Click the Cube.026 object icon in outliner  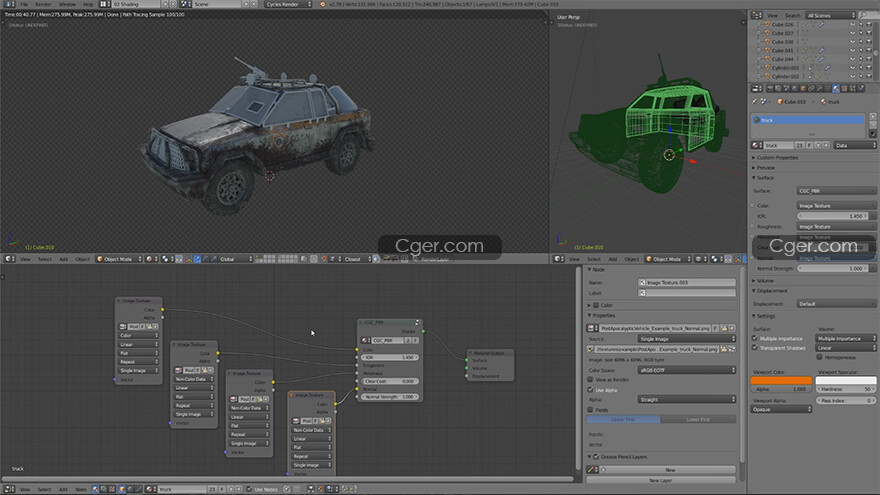(767, 24)
